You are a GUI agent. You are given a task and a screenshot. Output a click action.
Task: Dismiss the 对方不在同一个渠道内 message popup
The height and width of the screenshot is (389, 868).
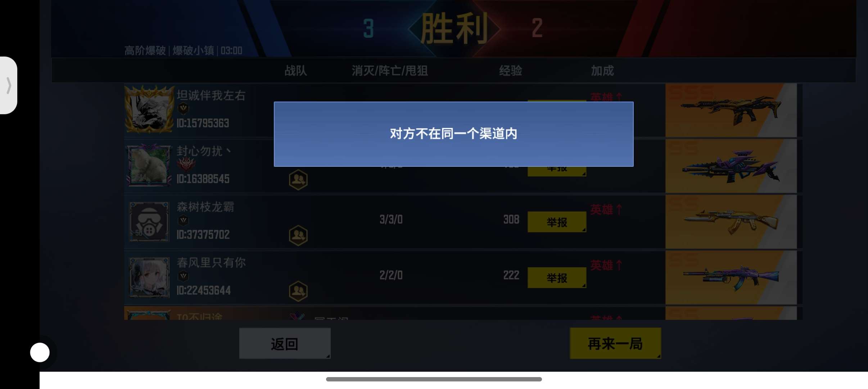(x=453, y=134)
